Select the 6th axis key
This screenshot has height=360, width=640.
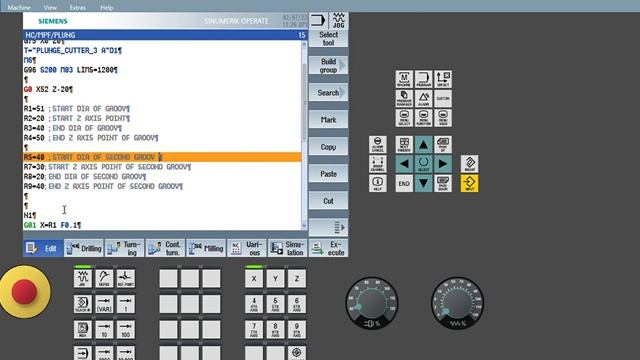[x=297, y=304]
